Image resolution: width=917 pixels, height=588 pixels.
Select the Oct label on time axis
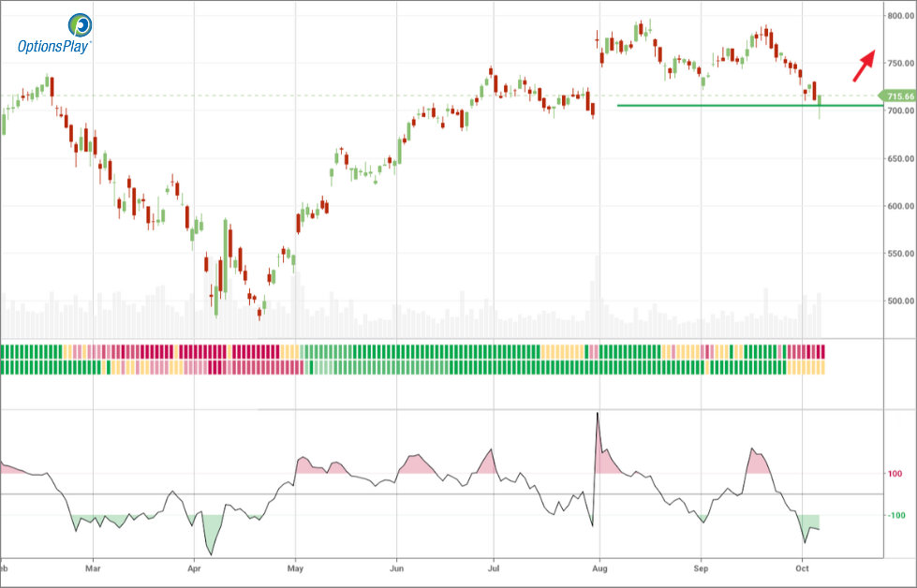click(802, 567)
